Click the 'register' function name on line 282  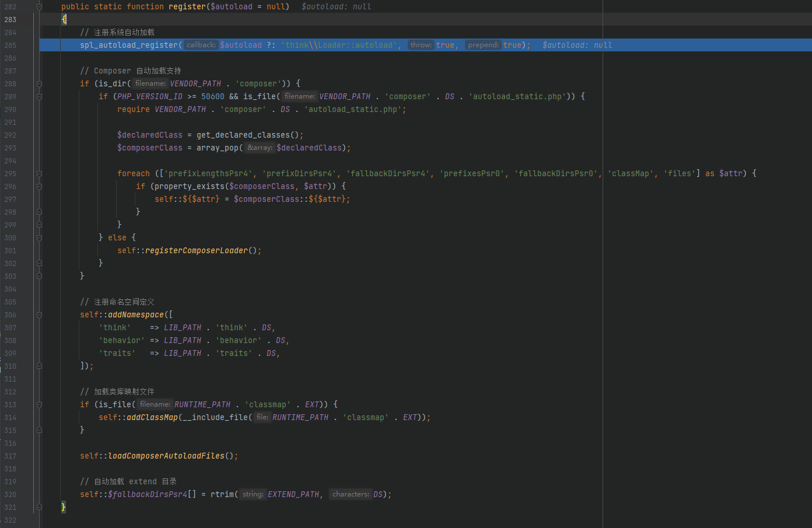tap(187, 6)
